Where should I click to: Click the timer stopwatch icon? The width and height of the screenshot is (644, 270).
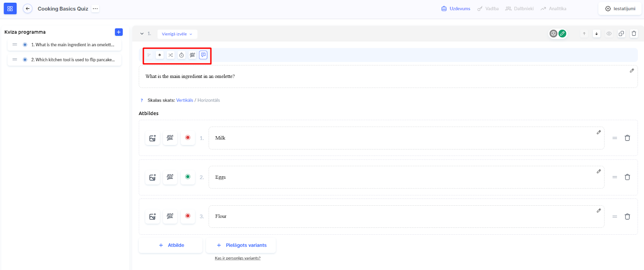click(182, 55)
